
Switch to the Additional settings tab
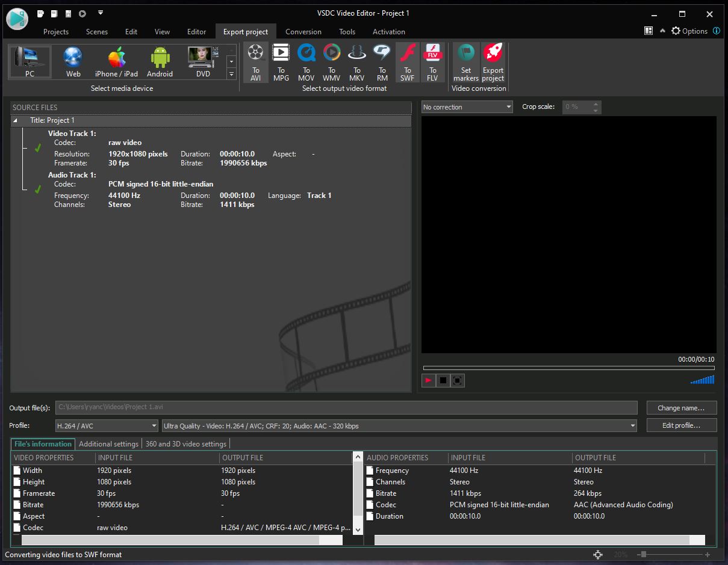pos(108,444)
